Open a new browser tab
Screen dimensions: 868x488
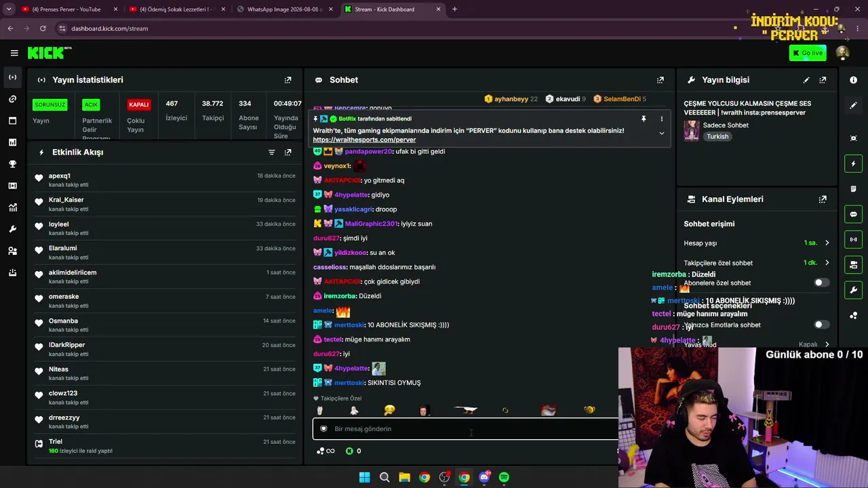pos(454,9)
